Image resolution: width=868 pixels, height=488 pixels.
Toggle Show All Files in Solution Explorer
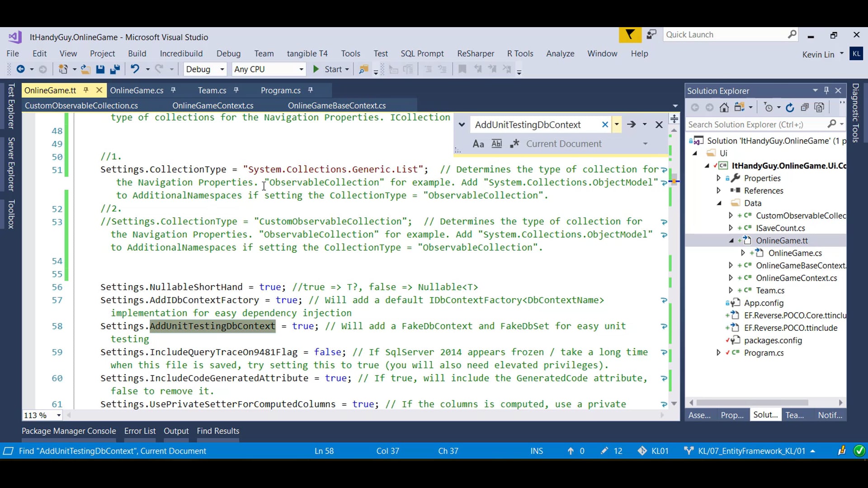point(819,108)
